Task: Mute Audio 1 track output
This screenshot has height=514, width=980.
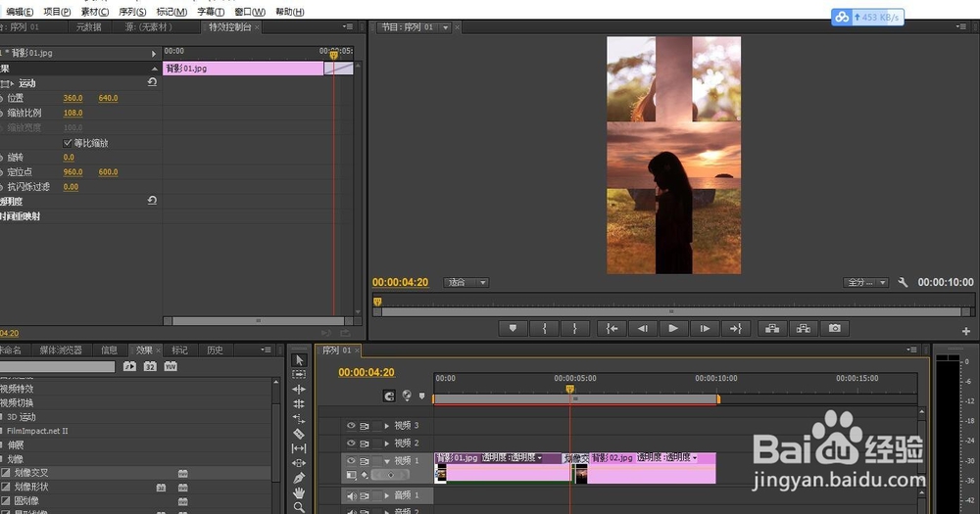Action: click(x=351, y=496)
